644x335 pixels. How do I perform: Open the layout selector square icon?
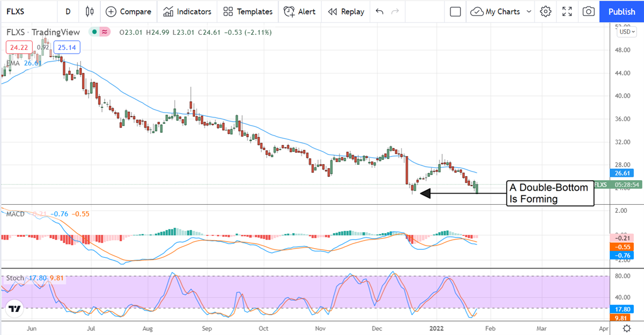(x=456, y=11)
